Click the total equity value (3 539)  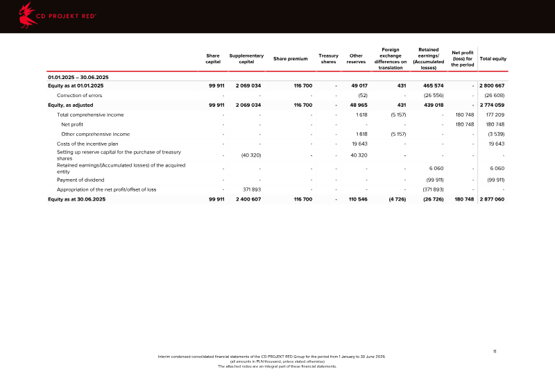click(x=496, y=134)
